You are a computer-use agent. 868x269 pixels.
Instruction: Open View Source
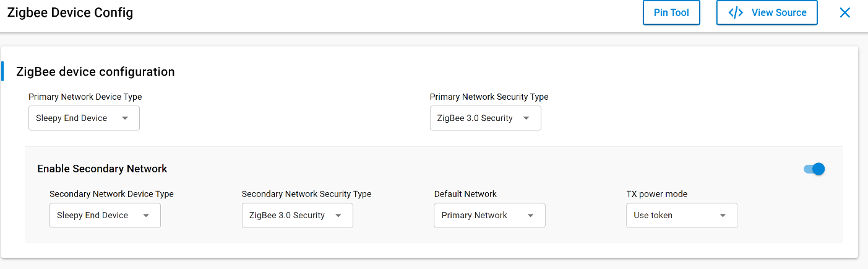pyautogui.click(x=767, y=12)
